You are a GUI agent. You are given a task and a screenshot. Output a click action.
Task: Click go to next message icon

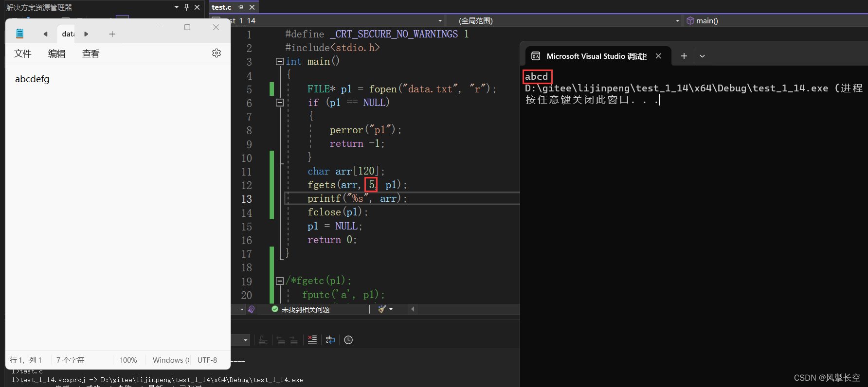(x=293, y=340)
